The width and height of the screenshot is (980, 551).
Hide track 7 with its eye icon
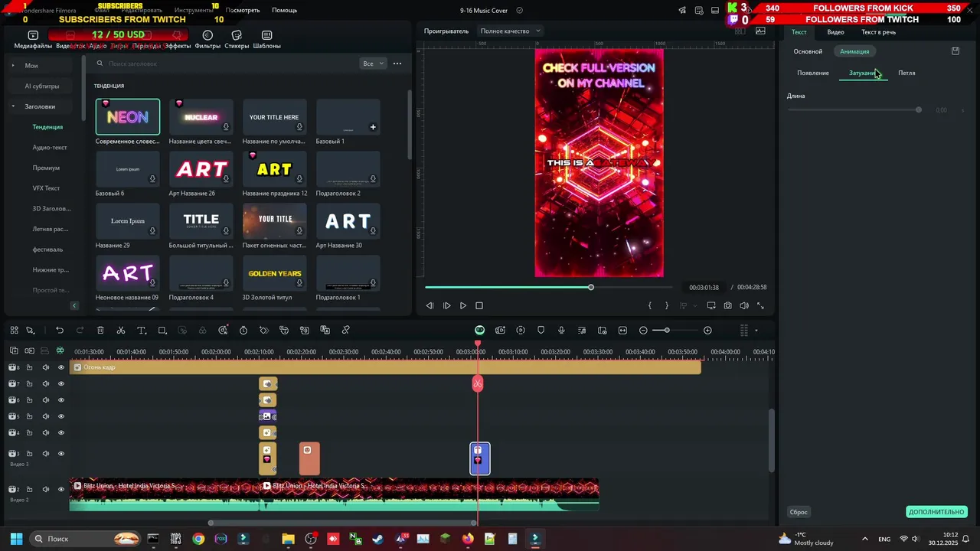coord(61,383)
